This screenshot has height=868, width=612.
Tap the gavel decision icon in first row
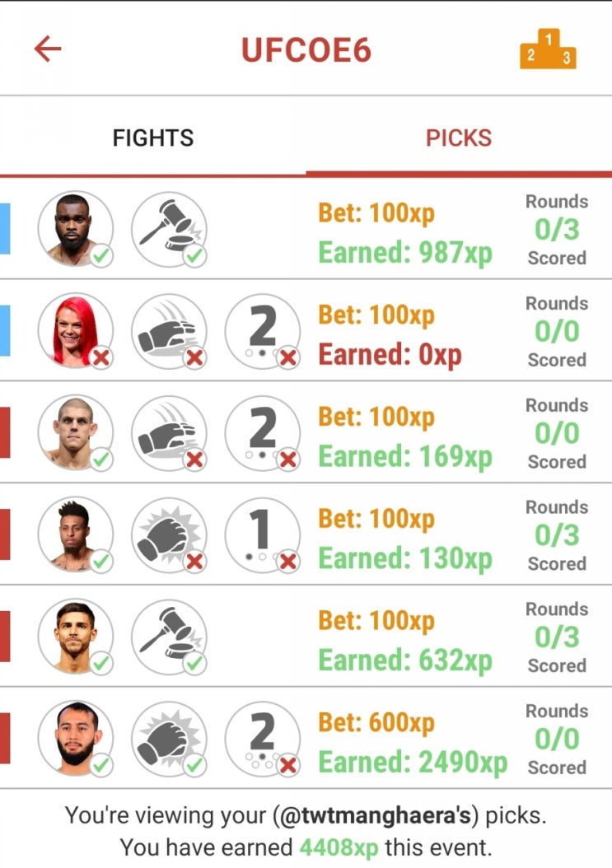pos(169,229)
